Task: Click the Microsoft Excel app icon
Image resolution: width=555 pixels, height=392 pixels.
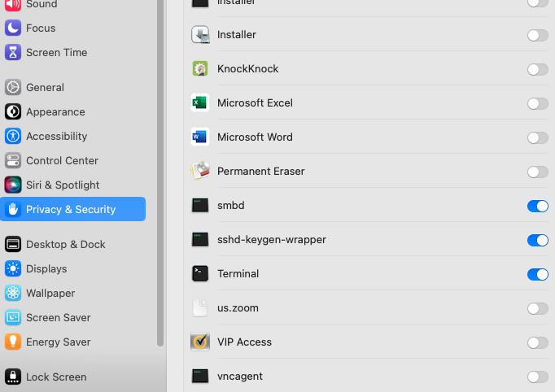Action: click(200, 103)
